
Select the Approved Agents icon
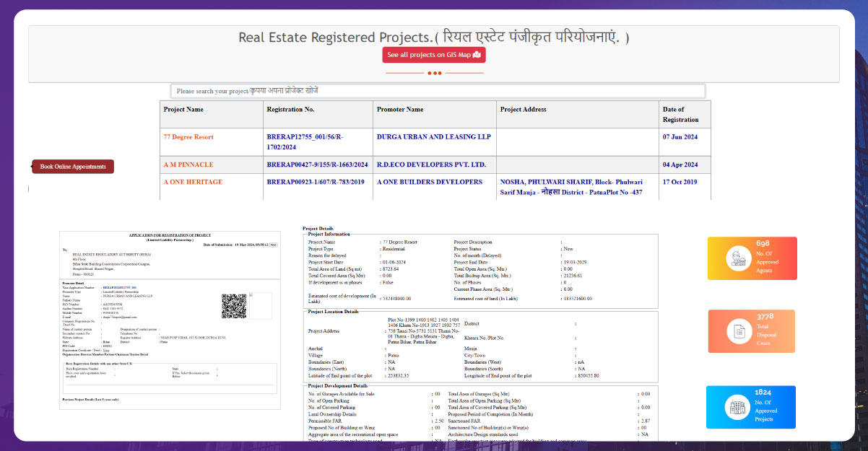coord(737,258)
